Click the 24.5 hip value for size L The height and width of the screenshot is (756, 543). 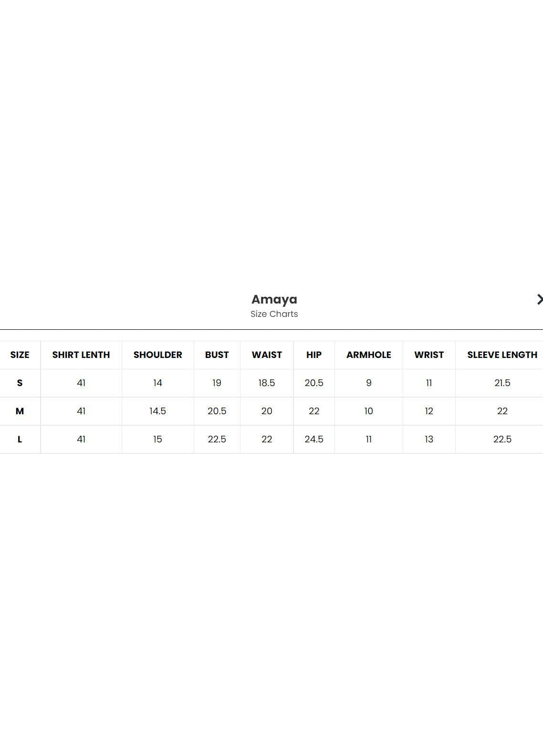tap(313, 439)
